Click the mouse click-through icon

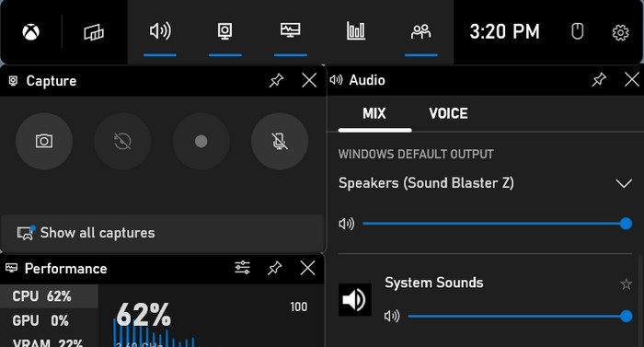(578, 31)
